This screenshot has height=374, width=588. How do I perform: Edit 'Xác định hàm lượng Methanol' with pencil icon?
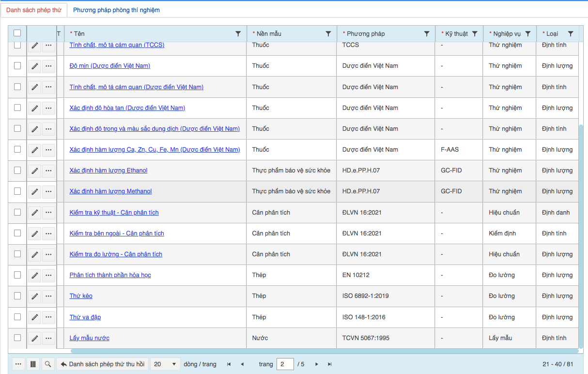click(34, 192)
